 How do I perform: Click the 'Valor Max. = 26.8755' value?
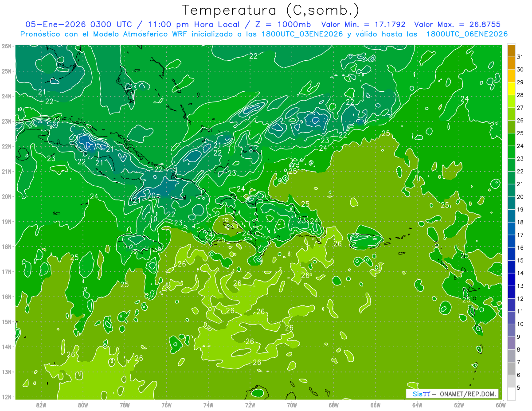(457, 24)
